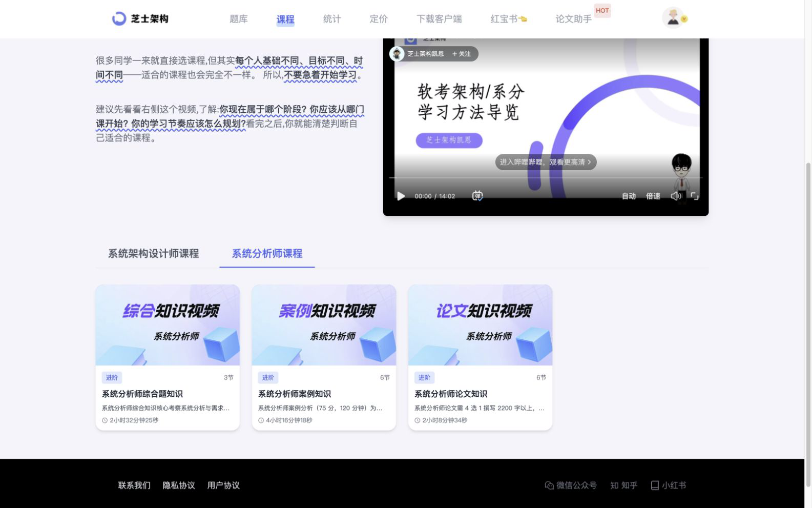This screenshot has width=812, height=508.
Task: Open the 论文知识视频 course thumbnail
Action: pos(480,325)
